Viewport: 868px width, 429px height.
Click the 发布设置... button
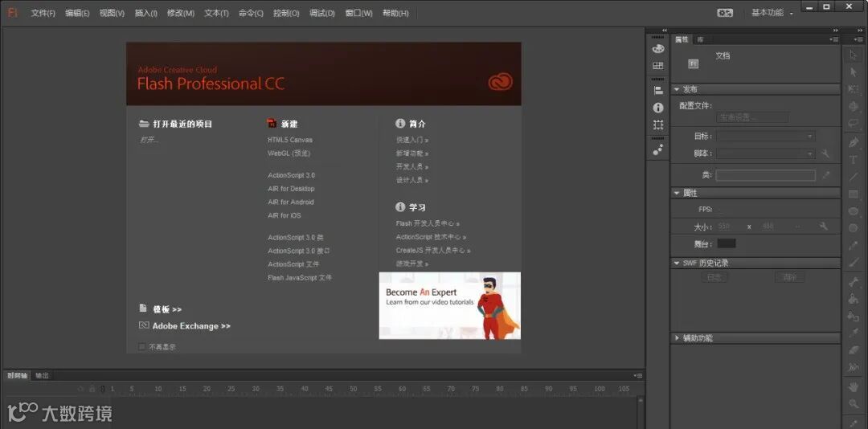tap(752, 117)
